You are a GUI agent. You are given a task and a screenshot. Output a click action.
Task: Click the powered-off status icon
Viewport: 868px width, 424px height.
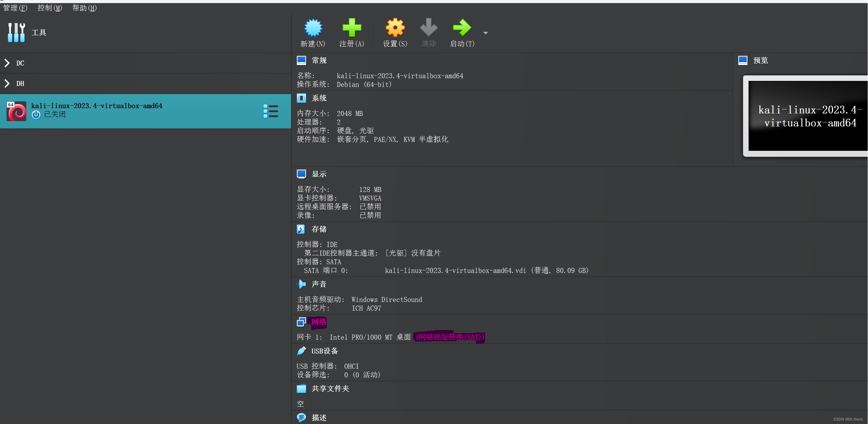36,115
